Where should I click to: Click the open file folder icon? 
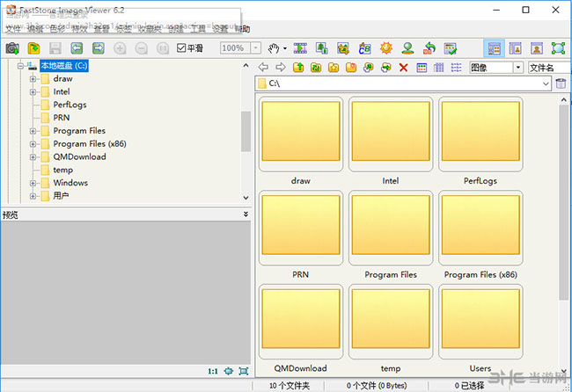33,48
